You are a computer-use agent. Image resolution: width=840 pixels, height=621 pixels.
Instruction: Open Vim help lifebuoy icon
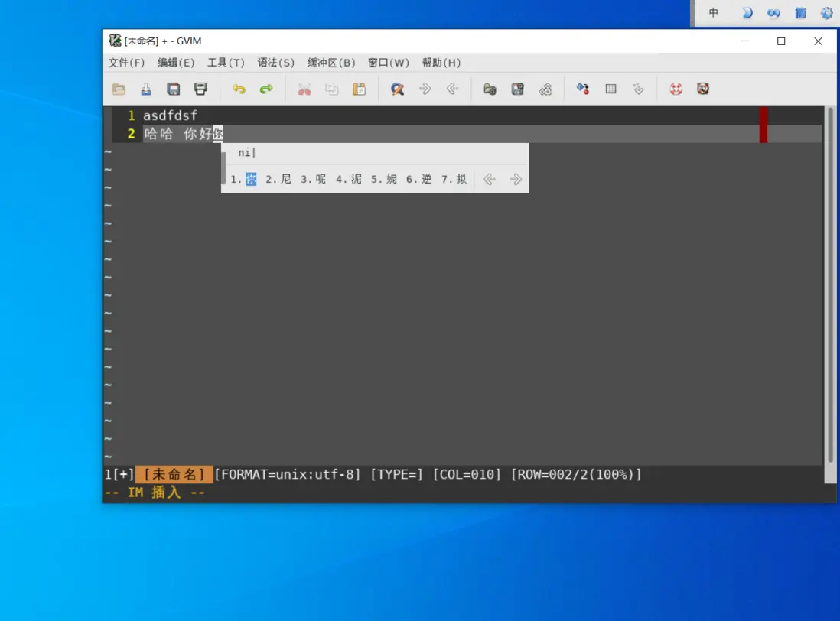[x=676, y=89]
